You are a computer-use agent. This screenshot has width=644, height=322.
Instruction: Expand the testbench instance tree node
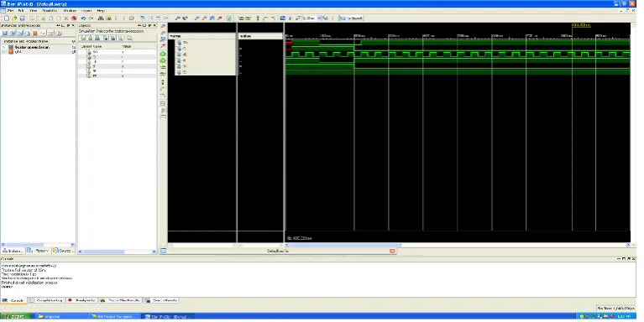4,48
